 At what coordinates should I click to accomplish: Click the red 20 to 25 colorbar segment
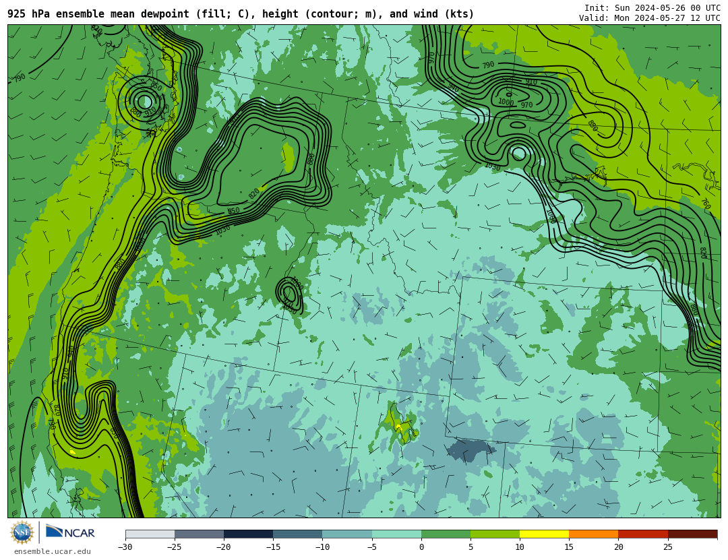click(x=643, y=534)
